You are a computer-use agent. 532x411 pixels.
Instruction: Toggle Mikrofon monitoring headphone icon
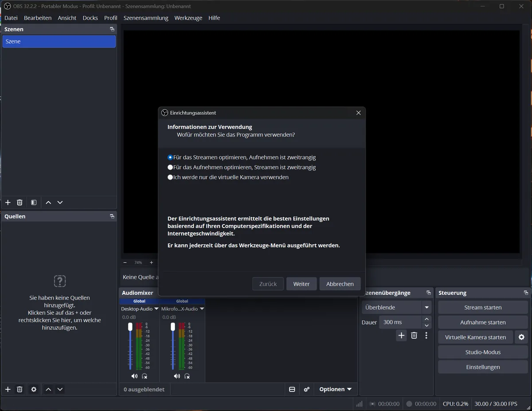coord(187,376)
